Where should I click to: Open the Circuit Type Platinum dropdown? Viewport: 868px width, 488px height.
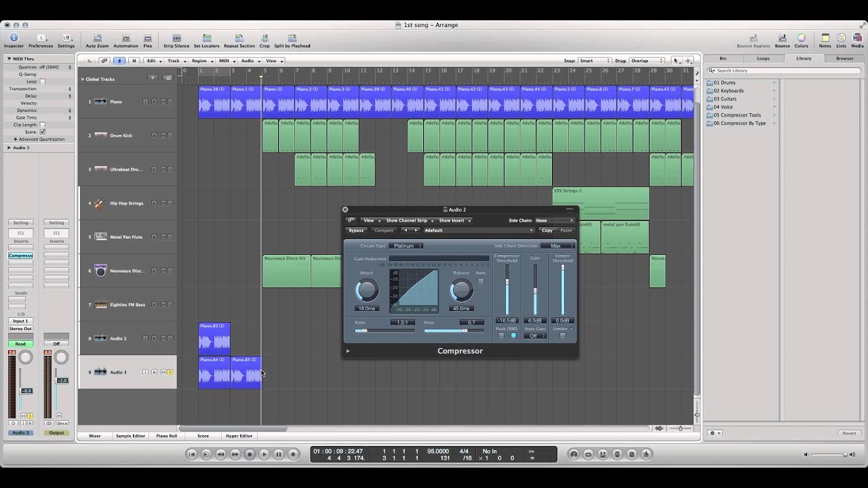click(406, 246)
